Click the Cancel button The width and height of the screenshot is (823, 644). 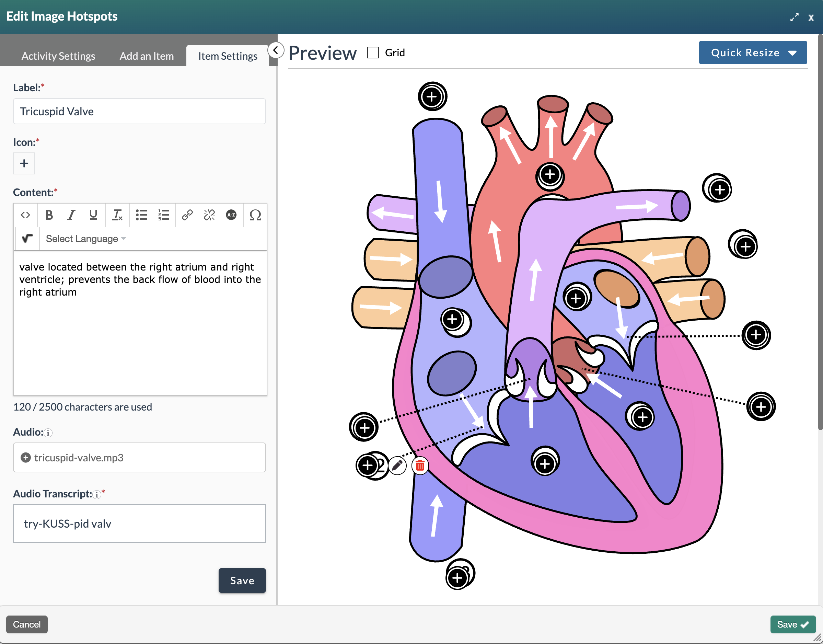[27, 624]
